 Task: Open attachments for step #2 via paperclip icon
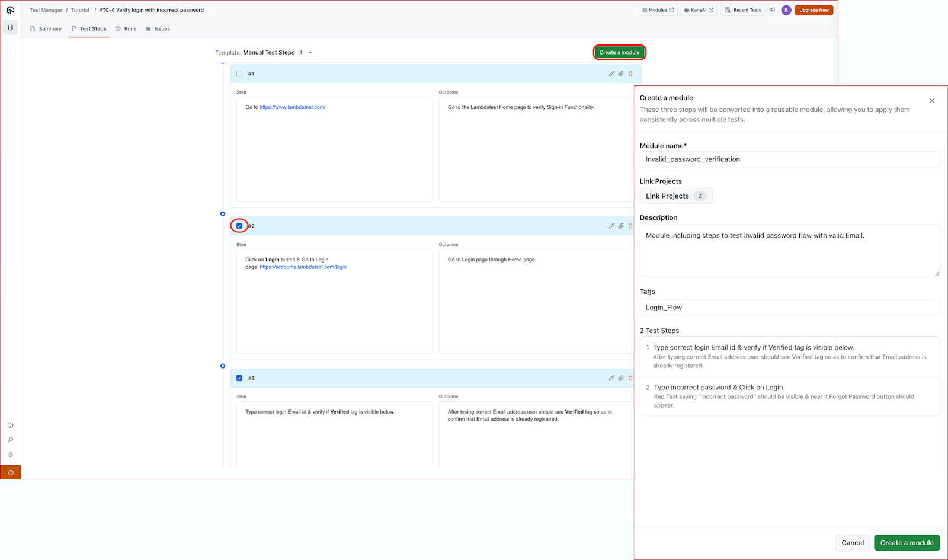point(620,226)
